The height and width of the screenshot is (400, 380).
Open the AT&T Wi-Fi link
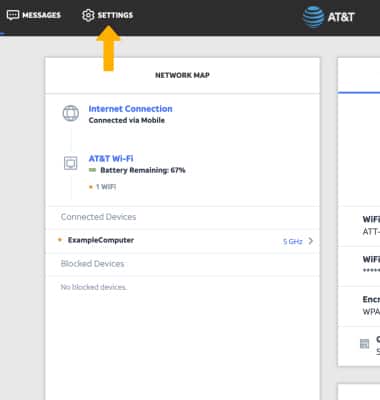point(111,159)
